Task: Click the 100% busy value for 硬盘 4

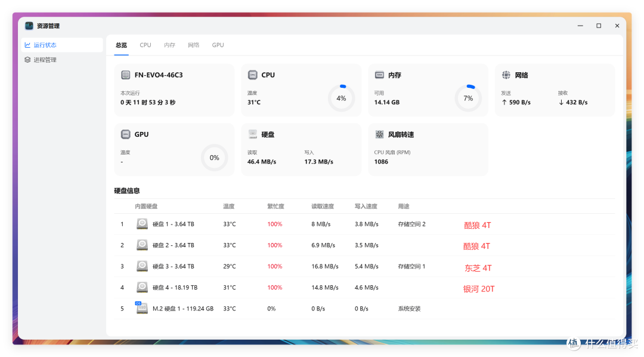Action: coord(275,288)
